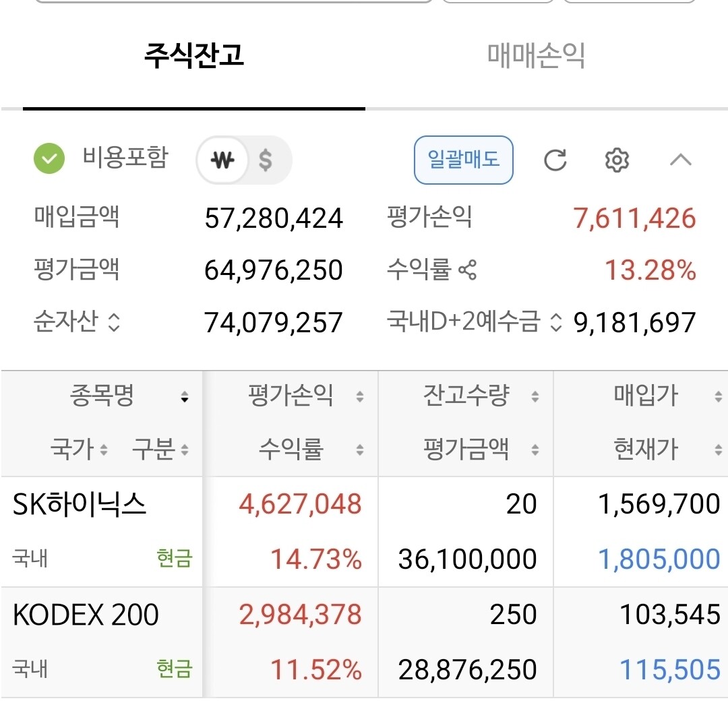
Task: Click the 현금 label in SK하이닉스 row
Action: pos(175,558)
